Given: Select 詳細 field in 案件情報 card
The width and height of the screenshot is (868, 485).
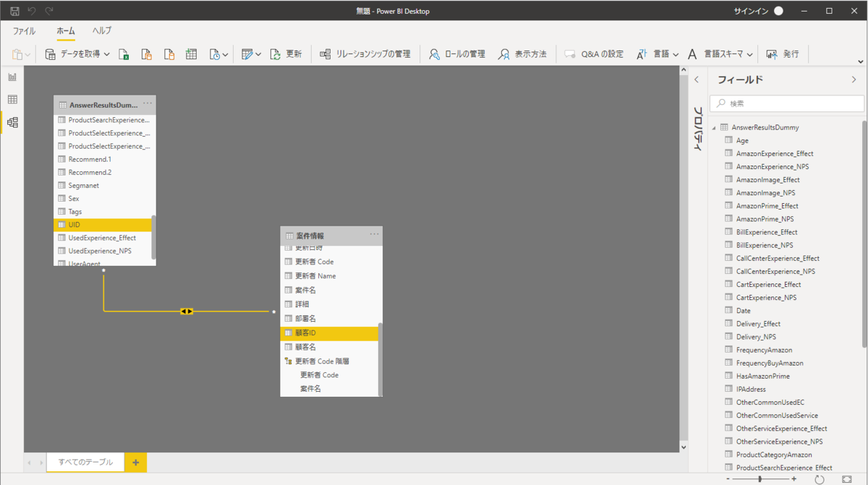Looking at the screenshot, I should [x=329, y=304].
